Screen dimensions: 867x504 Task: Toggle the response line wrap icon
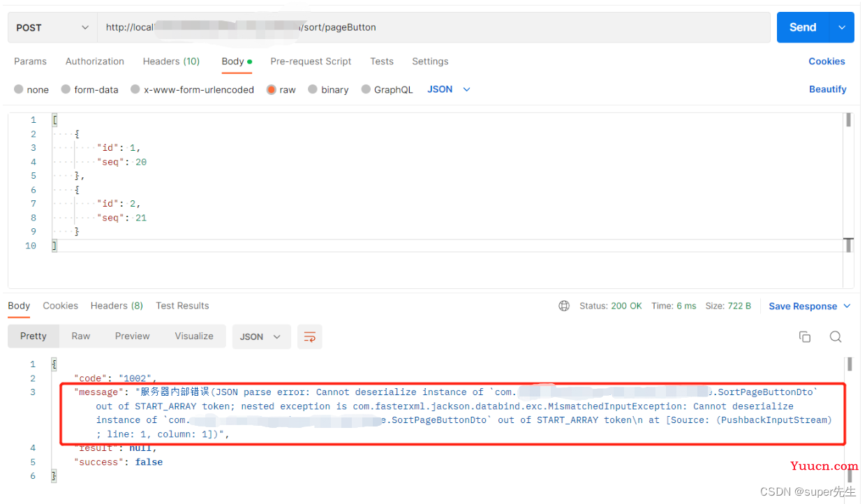click(310, 336)
